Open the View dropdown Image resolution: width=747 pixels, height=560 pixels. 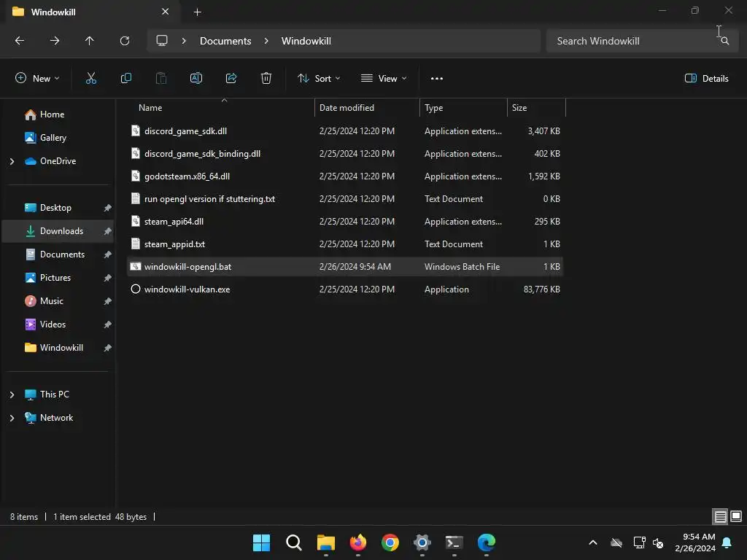tap(384, 79)
